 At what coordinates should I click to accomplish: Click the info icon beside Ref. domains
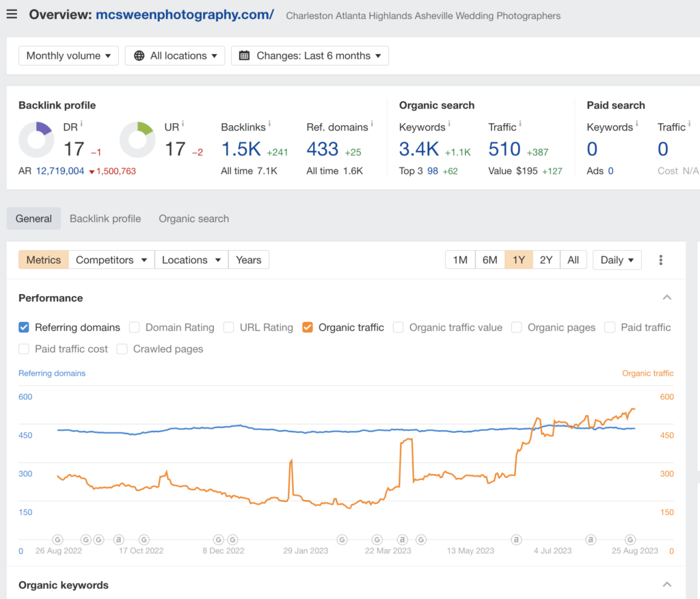[x=372, y=124]
